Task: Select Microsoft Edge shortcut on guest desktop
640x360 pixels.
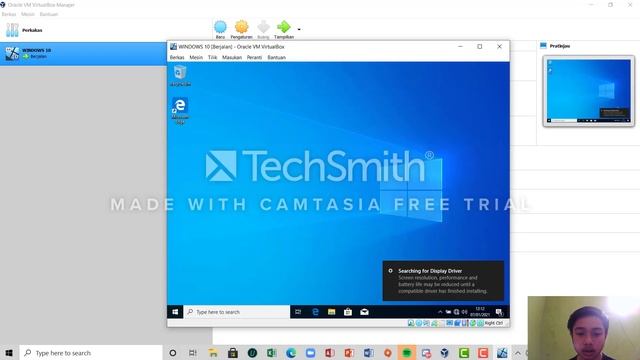Action: tap(180, 111)
